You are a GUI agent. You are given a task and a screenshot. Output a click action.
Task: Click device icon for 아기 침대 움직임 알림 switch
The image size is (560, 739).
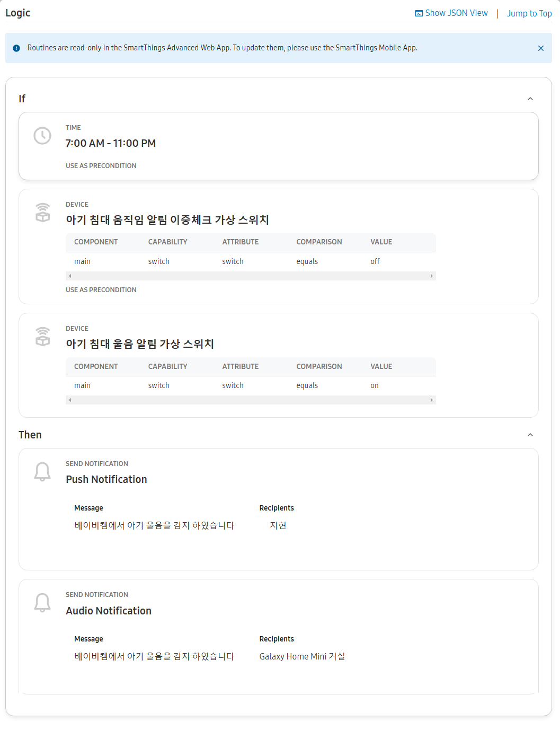(42, 213)
